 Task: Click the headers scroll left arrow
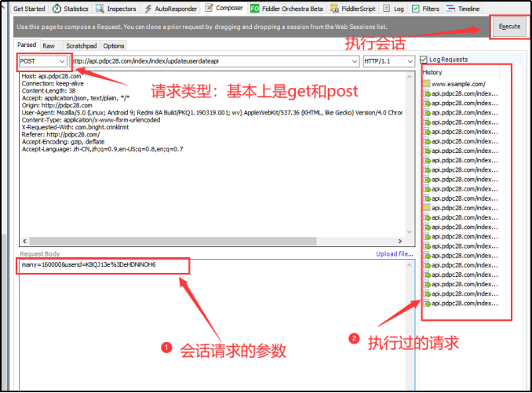(x=24, y=241)
